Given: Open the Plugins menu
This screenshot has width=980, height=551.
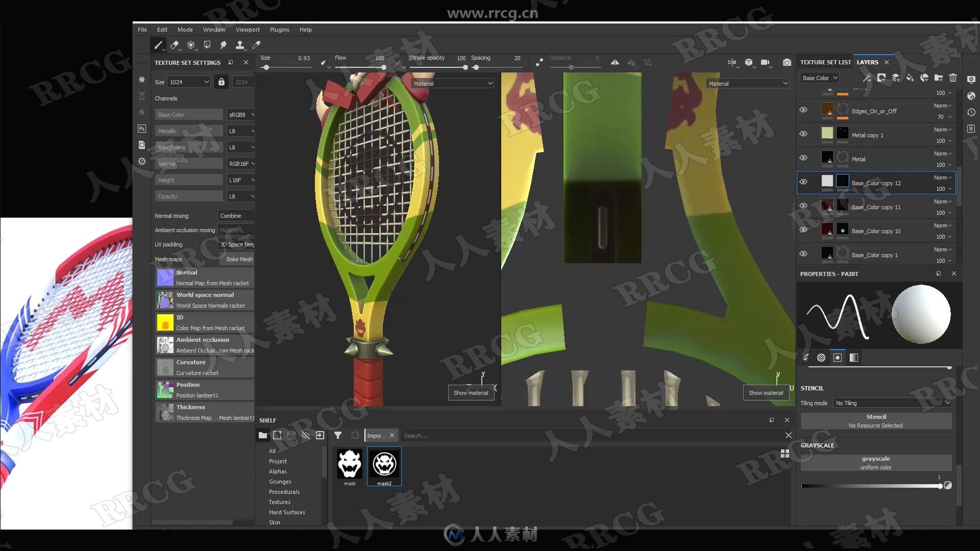Looking at the screenshot, I should [x=279, y=29].
